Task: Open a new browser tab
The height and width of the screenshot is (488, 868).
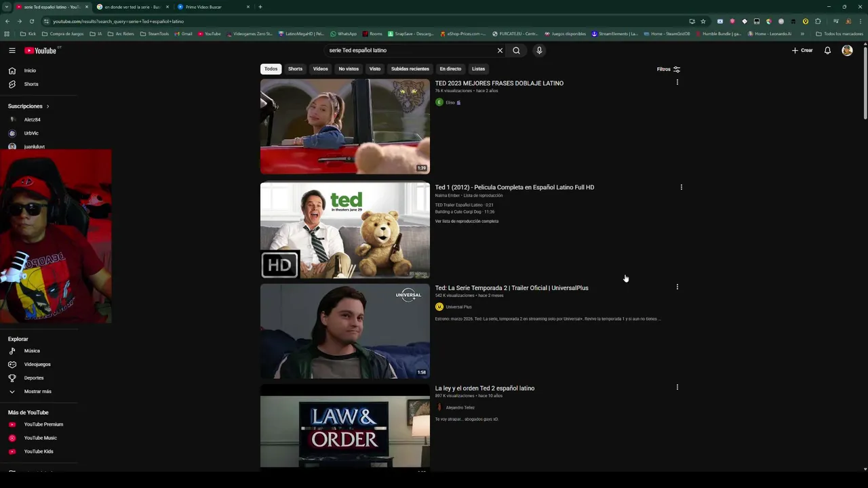Action: [x=260, y=7]
